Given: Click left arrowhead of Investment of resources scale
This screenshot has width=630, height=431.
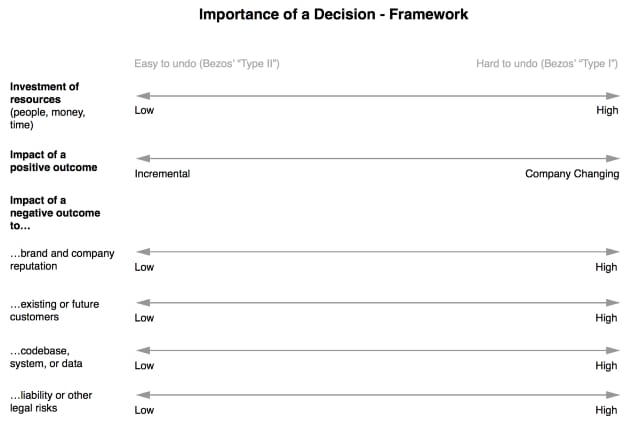Looking at the screenshot, I should (x=143, y=96).
